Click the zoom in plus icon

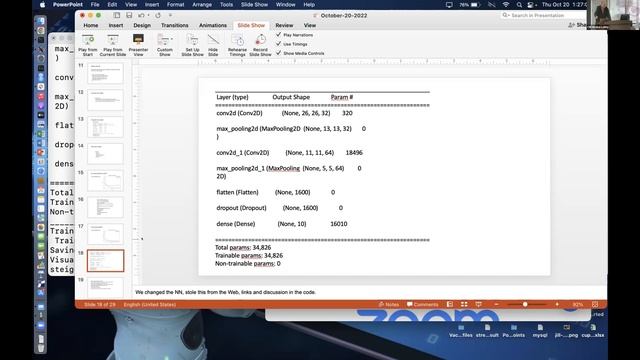click(x=557, y=304)
